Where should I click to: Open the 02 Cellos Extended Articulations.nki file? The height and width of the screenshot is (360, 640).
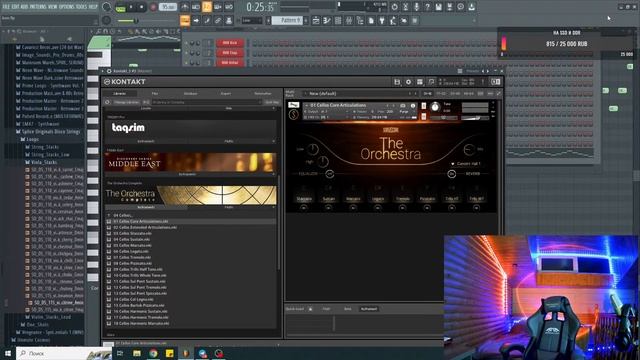click(145, 227)
